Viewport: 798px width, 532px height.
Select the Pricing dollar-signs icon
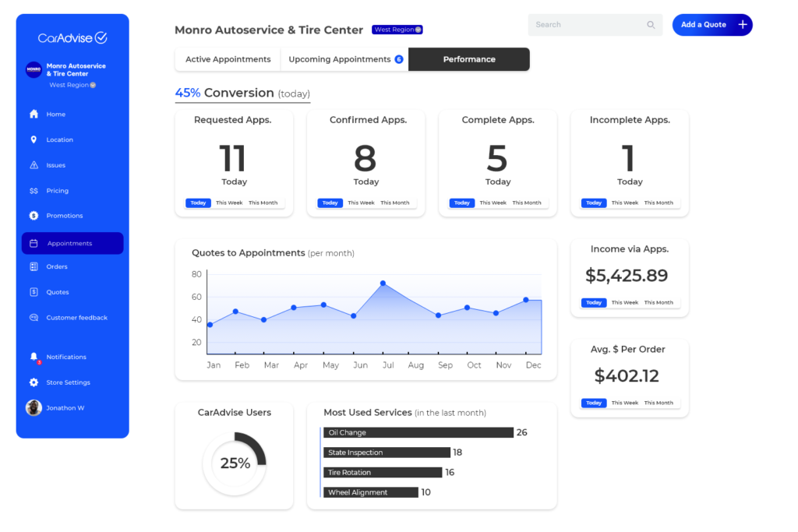34,191
